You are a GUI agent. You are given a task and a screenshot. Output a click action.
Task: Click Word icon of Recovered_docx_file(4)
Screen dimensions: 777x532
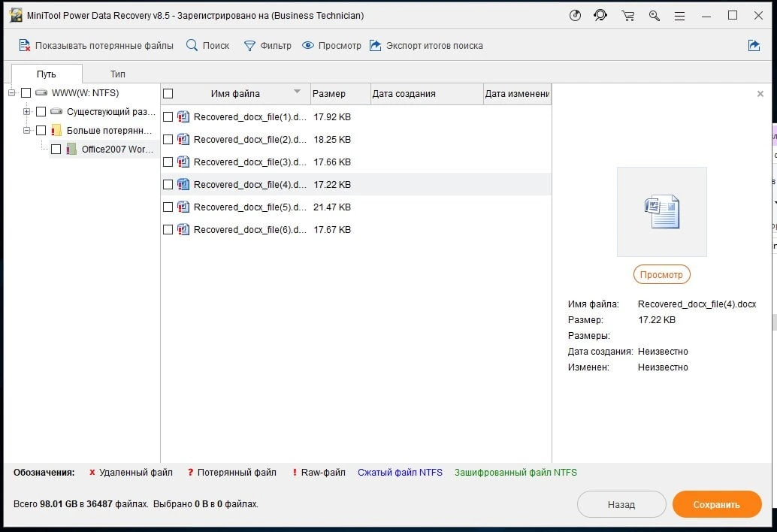(x=183, y=184)
